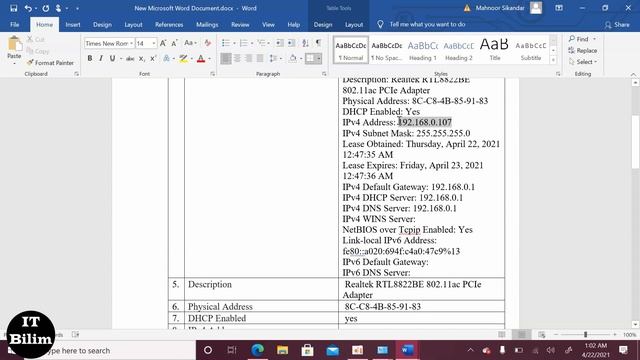The image size is (640, 360).
Task: Adjust the zoom slider handle
Action: tap(585, 334)
